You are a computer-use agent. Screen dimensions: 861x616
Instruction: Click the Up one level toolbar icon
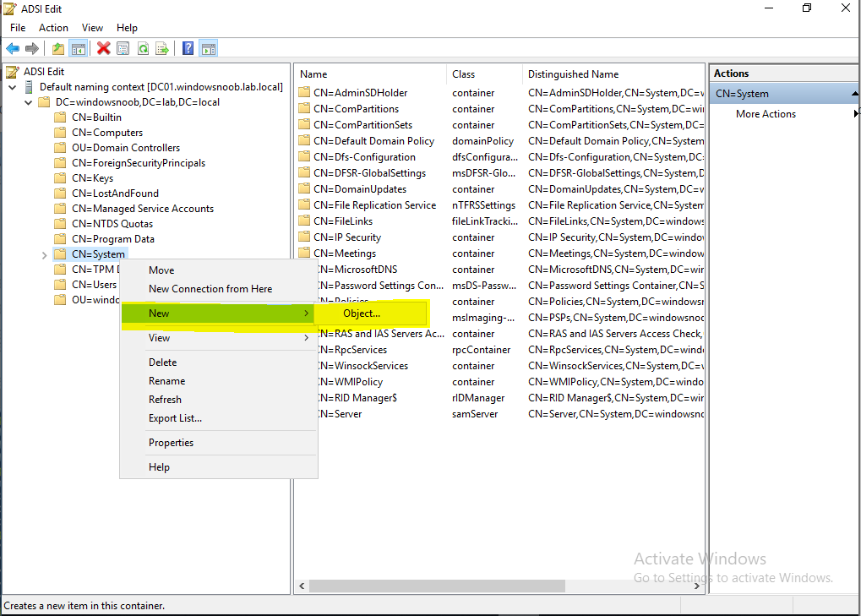tap(58, 49)
